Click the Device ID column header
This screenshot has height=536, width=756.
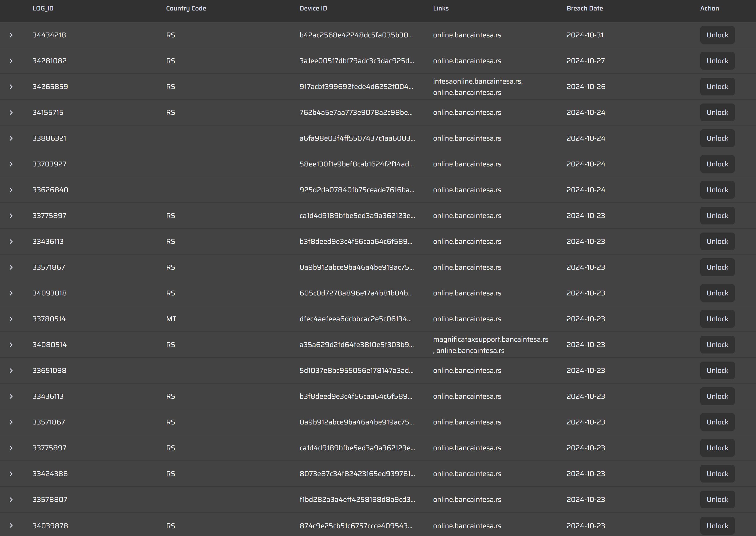[313, 8]
